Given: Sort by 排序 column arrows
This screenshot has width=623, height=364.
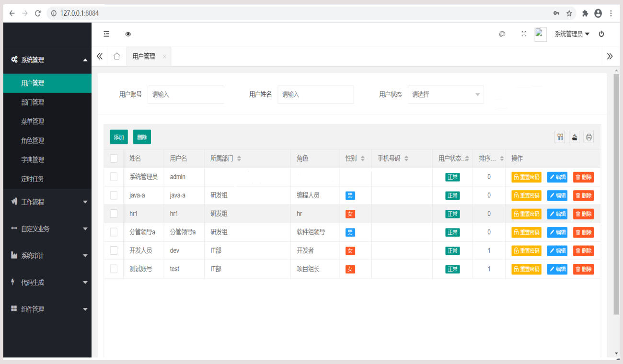Looking at the screenshot, I should 502,159.
